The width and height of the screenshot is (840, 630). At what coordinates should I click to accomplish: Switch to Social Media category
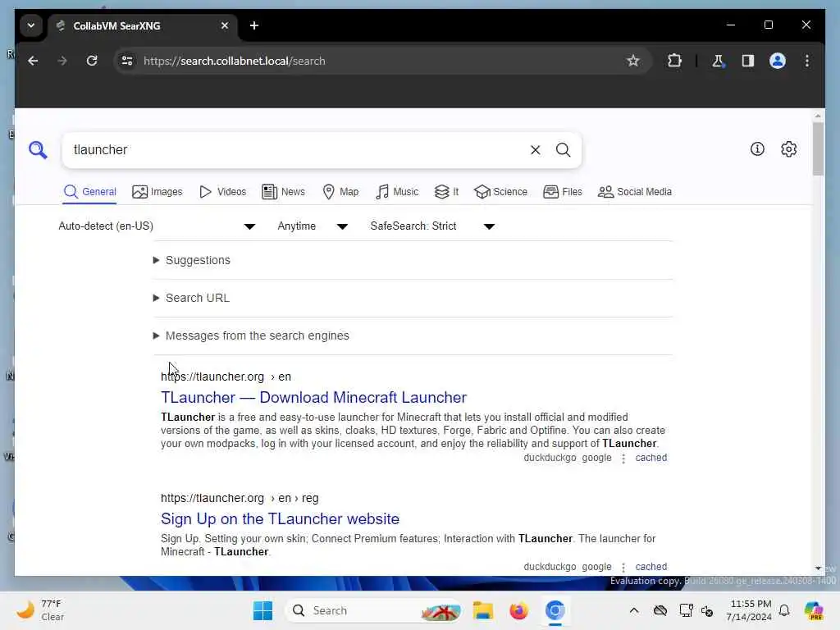click(635, 192)
